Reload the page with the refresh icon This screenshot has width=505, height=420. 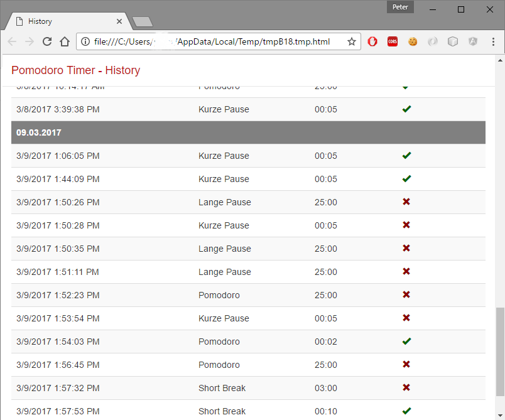[x=47, y=41]
